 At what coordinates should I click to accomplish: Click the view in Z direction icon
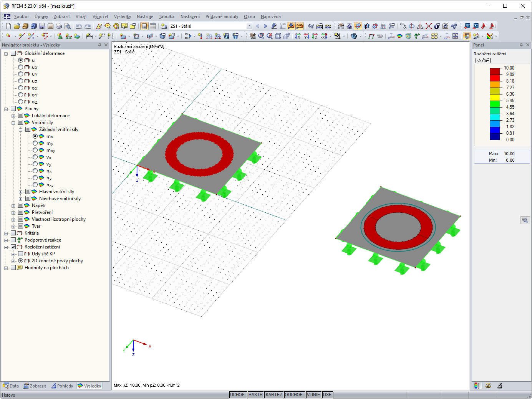(315, 36)
